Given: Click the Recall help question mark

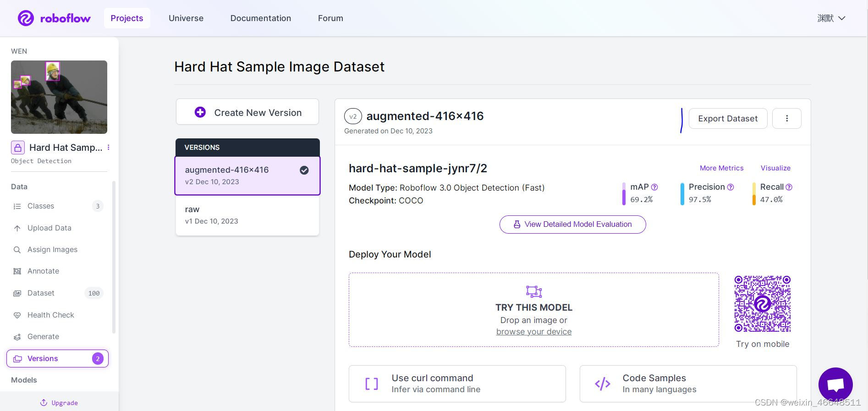Looking at the screenshot, I should 789,187.
